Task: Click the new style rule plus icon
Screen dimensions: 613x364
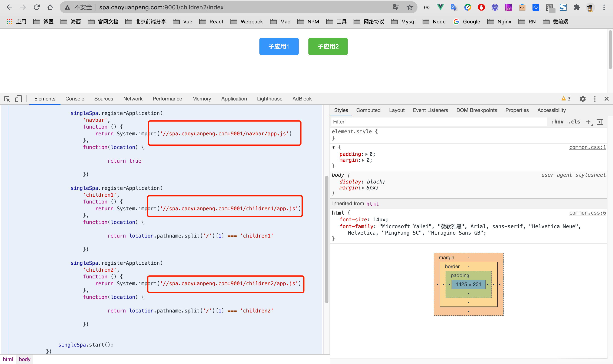Action: tap(588, 122)
